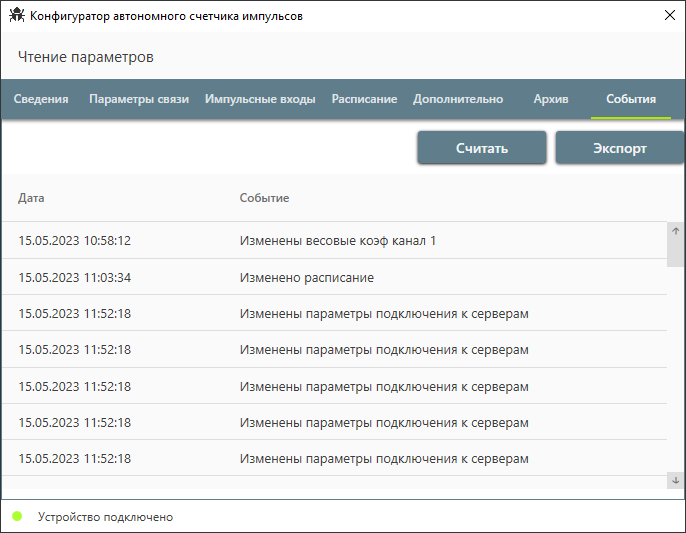Open the Сведения tab
Screen dimensions: 686x533
coord(41,99)
